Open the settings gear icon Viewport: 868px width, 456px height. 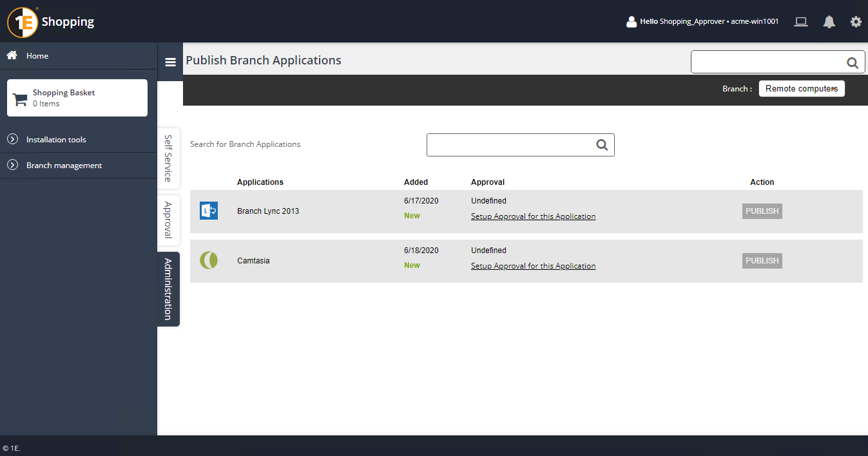pyautogui.click(x=856, y=22)
